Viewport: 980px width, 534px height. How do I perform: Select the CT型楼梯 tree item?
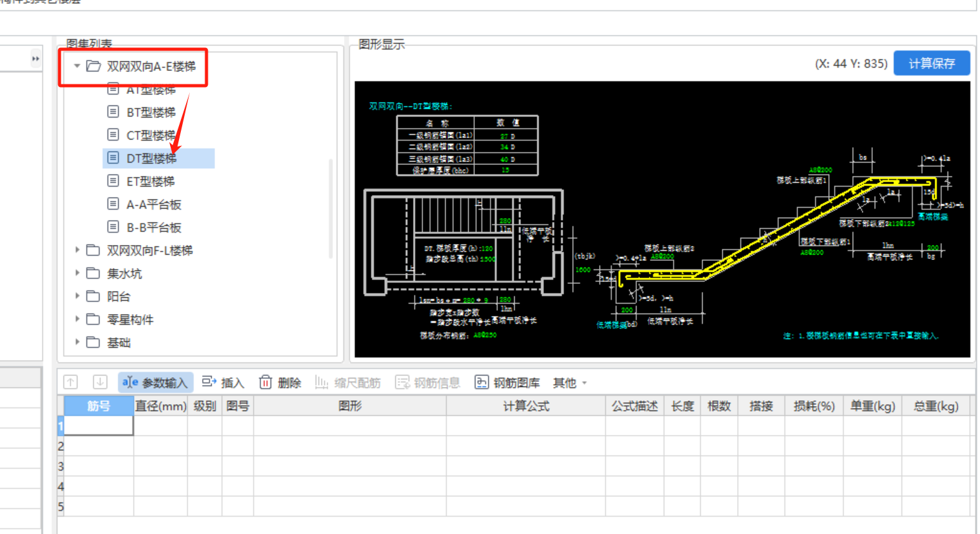[x=151, y=136]
